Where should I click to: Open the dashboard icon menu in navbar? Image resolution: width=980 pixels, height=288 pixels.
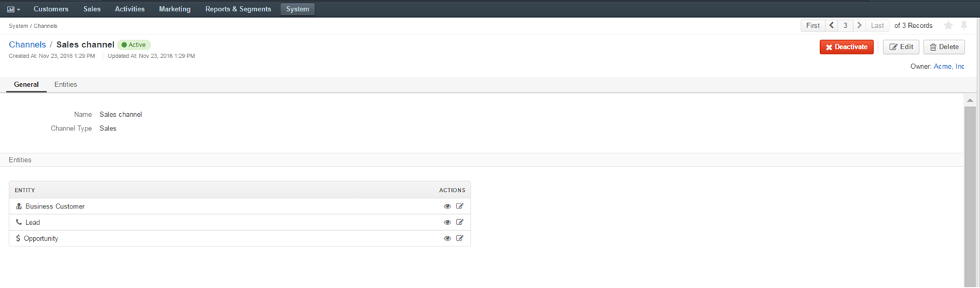pos(14,9)
